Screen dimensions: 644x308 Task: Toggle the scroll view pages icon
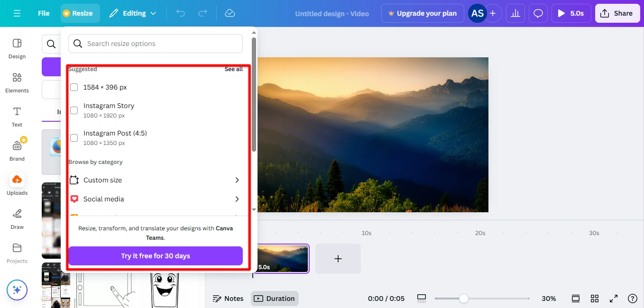[576, 299]
